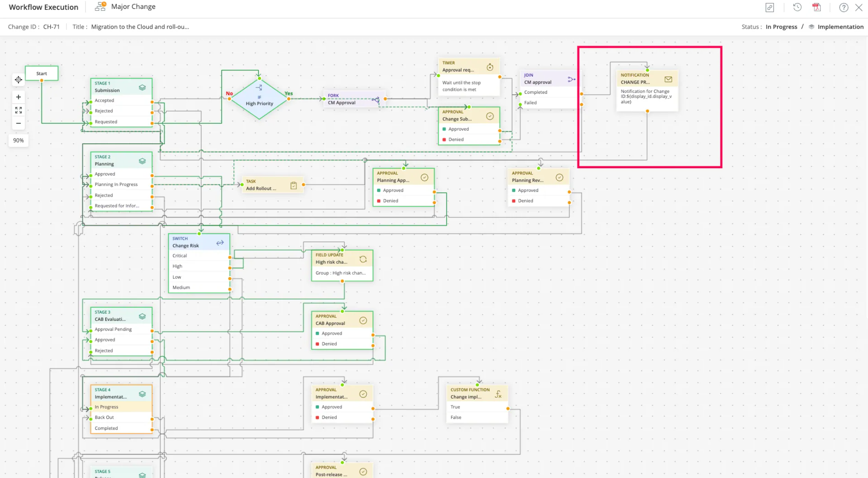Click the workflow link icon
Viewport: 868px width, 478px height.
769,8
